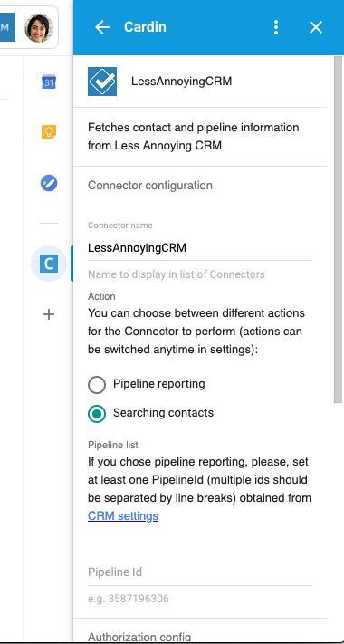The image size is (344, 644).
Task: Go back using the arrow in Cardin header
Action: point(102,27)
